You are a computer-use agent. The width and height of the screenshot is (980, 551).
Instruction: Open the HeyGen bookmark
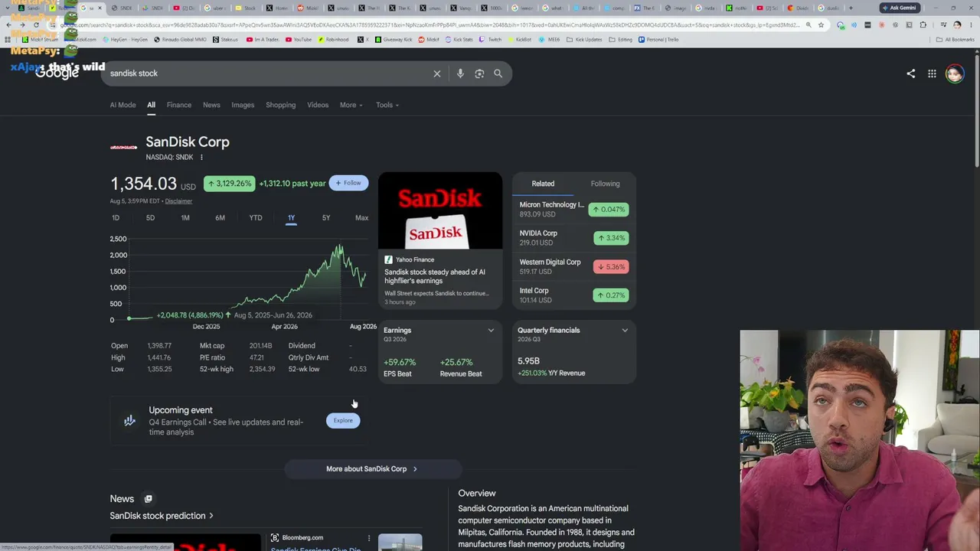point(125,39)
